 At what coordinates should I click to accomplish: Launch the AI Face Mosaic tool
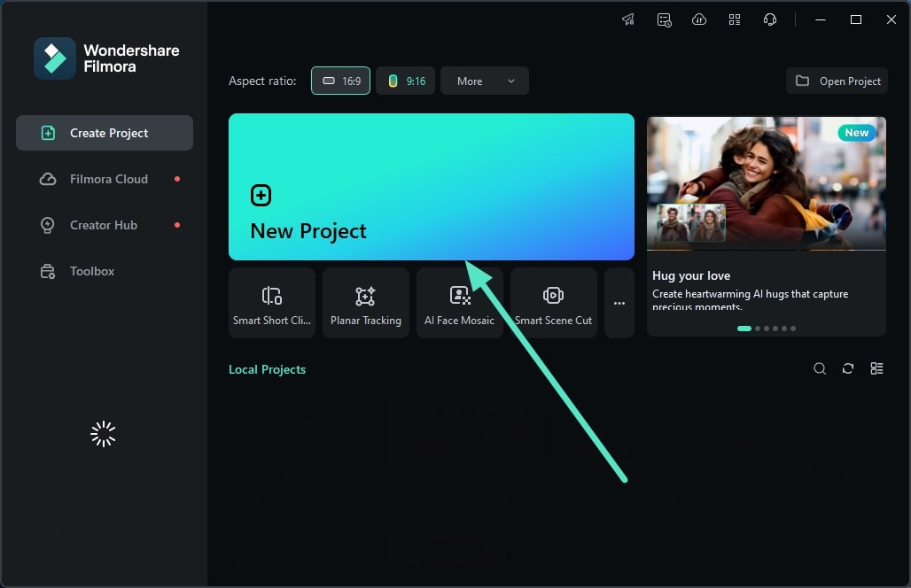(460, 303)
